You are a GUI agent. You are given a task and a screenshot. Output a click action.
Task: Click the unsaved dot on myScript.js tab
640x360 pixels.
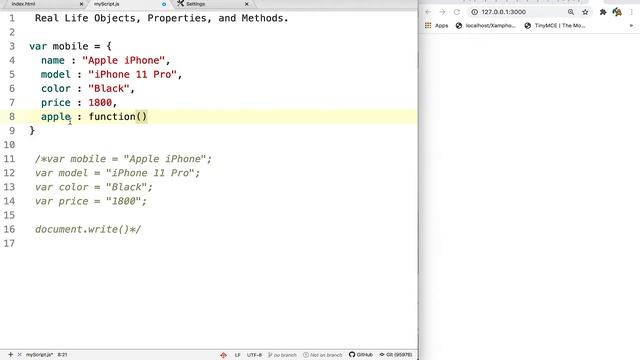coord(164,4)
